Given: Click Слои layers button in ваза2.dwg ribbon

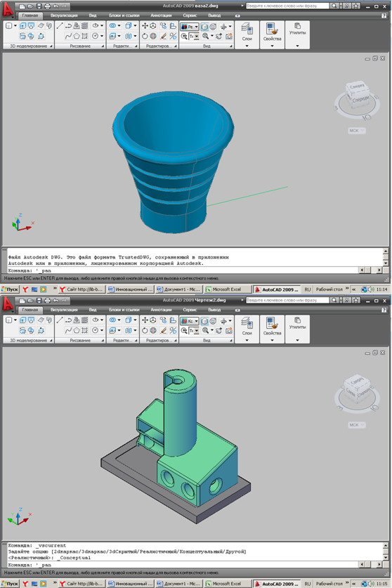Looking at the screenshot, I should click(247, 34).
